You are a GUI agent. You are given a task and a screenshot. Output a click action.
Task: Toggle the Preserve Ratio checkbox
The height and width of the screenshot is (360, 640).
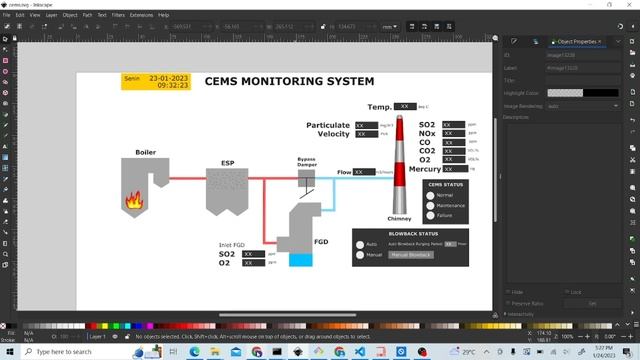point(508,303)
